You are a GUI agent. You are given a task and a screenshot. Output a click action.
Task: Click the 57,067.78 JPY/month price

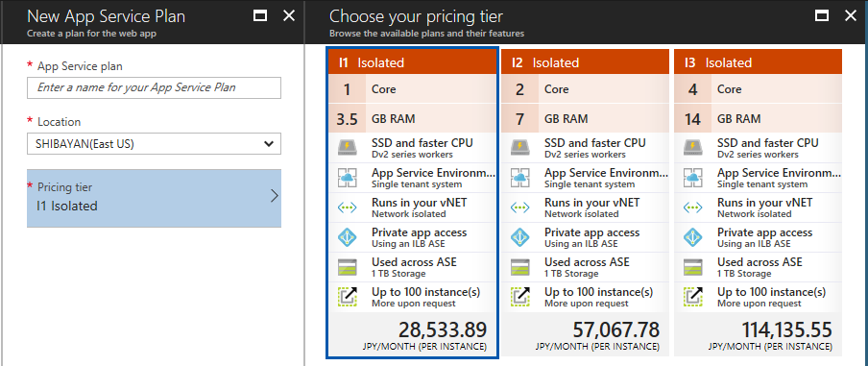(615, 330)
